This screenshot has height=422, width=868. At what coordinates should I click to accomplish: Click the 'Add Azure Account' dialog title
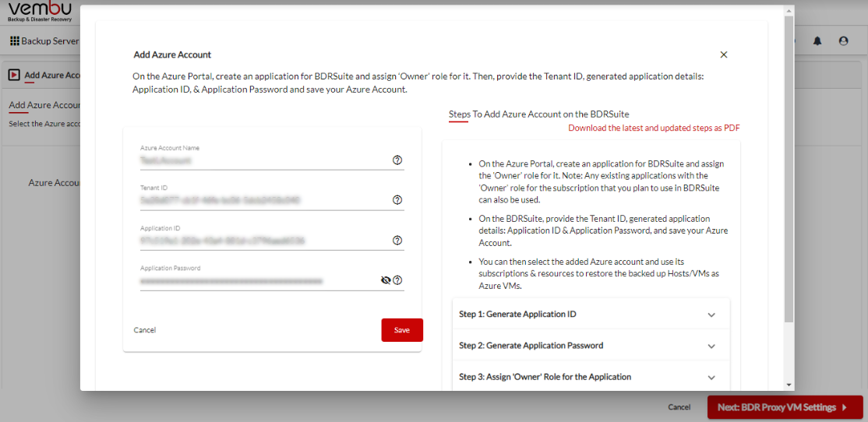pos(172,55)
